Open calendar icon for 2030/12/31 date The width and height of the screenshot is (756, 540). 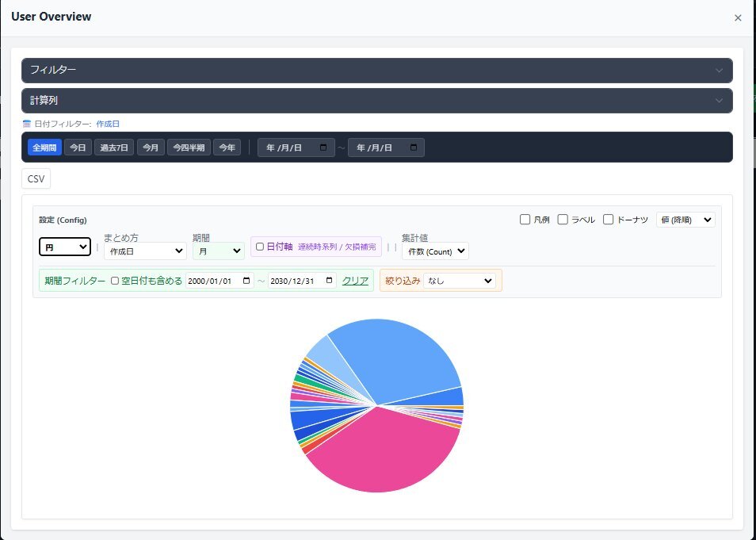[329, 281]
